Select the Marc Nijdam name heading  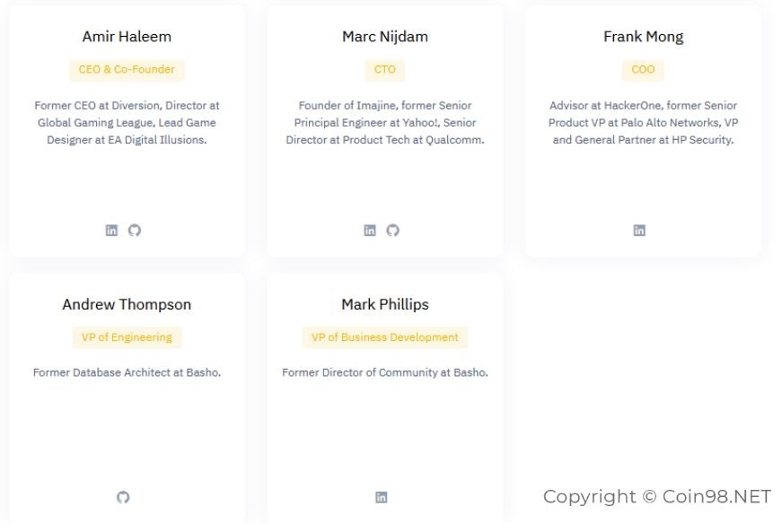click(x=385, y=37)
